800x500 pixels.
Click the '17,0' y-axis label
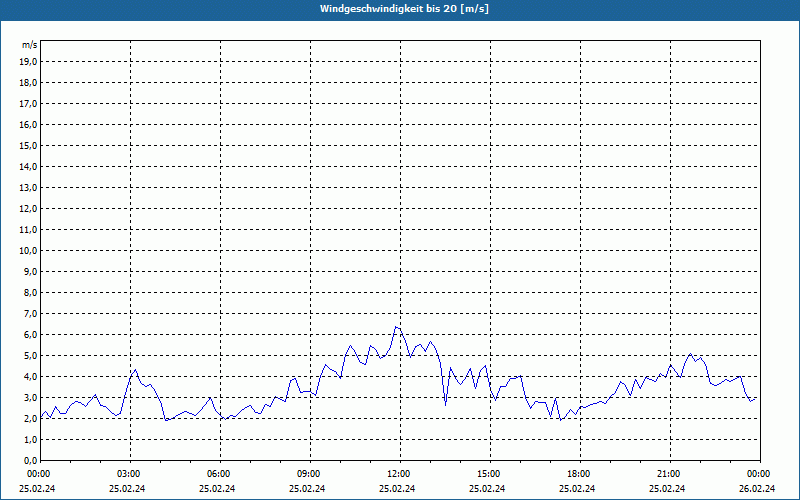pyautogui.click(x=28, y=104)
